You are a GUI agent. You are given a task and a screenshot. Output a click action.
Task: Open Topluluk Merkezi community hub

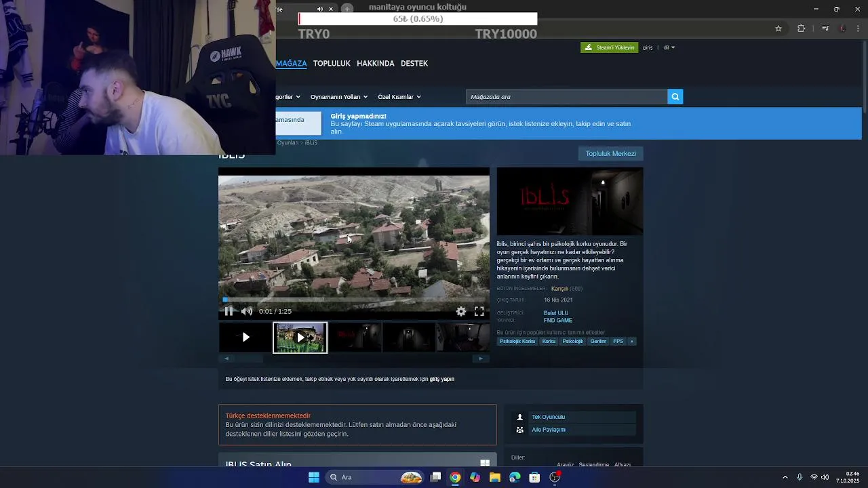tap(611, 153)
